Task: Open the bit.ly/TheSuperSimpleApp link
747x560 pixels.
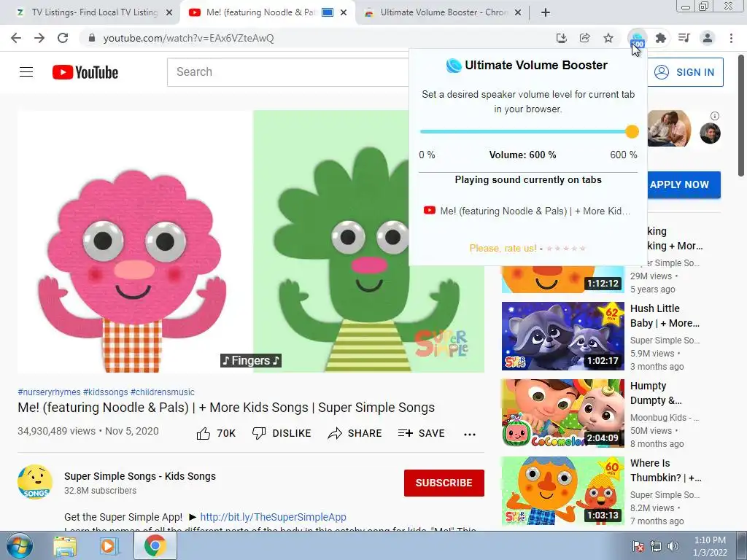Action: tap(273, 517)
